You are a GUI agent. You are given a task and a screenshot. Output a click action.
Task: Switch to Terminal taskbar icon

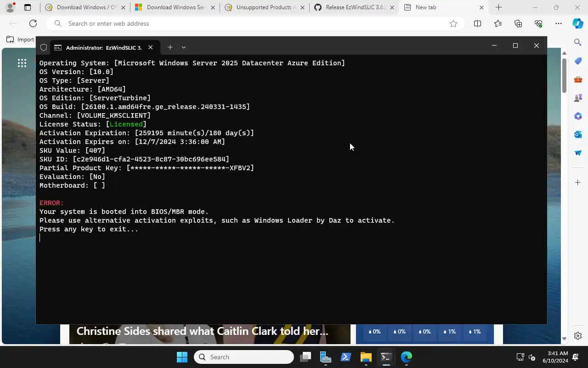click(x=386, y=357)
